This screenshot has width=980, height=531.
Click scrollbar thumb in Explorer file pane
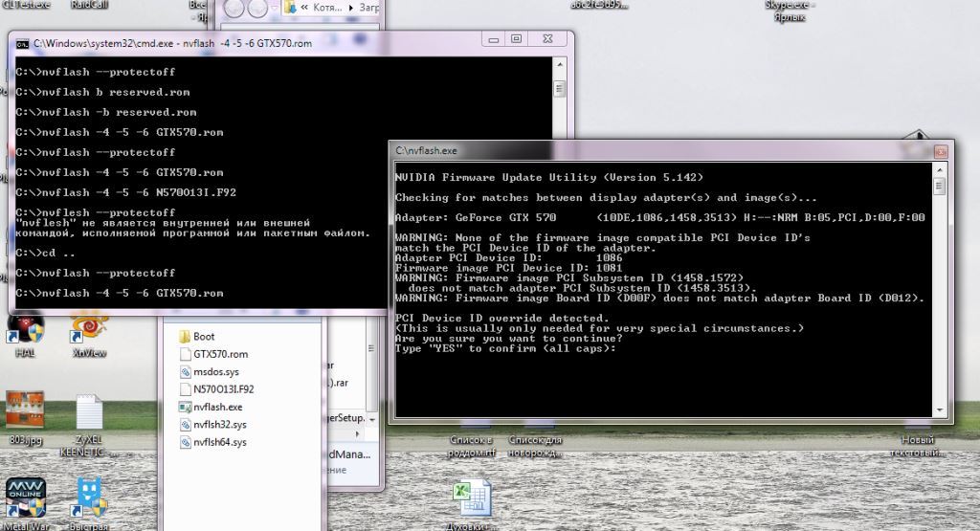tap(371, 348)
